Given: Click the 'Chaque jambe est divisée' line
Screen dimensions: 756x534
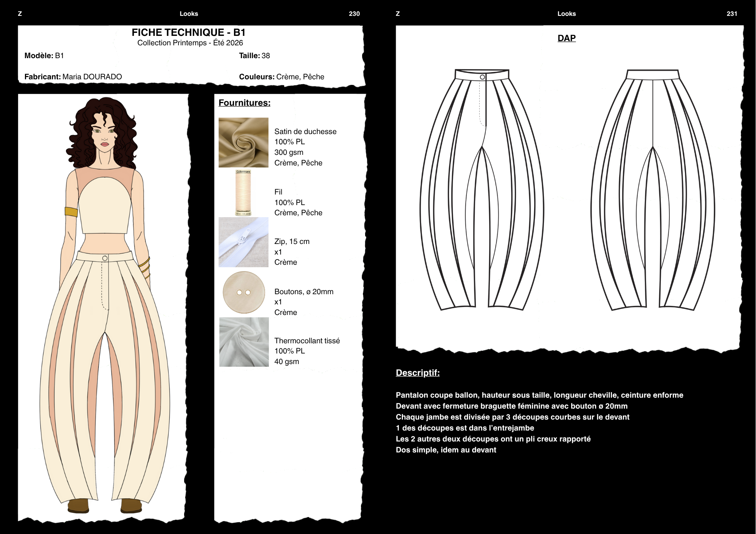Looking at the screenshot, I should click(x=513, y=417).
